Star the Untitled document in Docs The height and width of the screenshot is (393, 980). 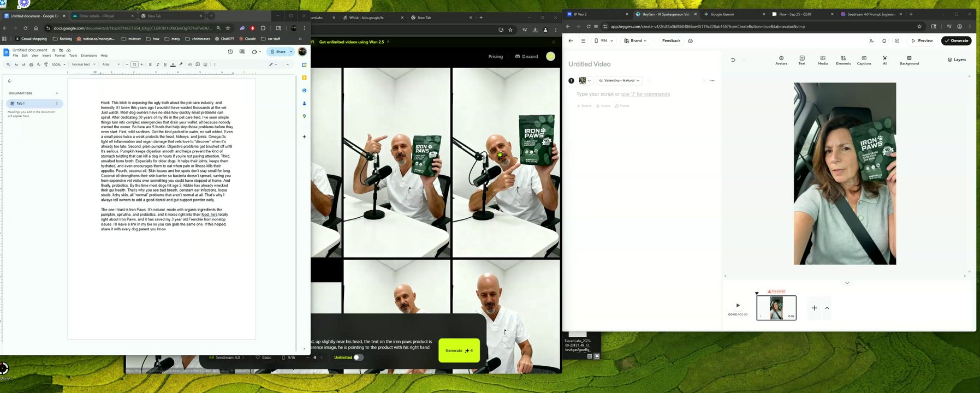[54, 50]
